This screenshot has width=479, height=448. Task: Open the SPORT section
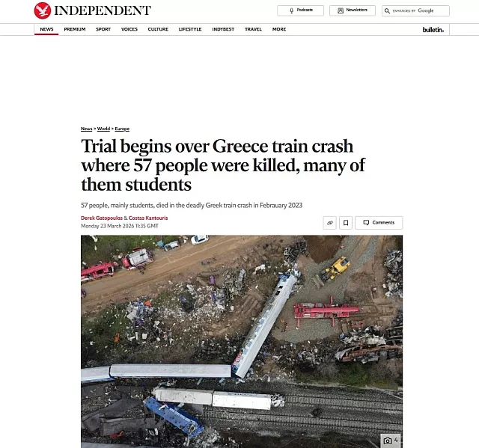[x=103, y=29]
